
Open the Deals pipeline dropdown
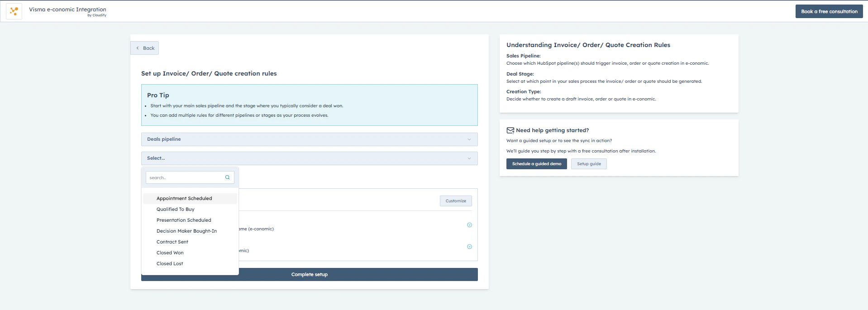310,139
